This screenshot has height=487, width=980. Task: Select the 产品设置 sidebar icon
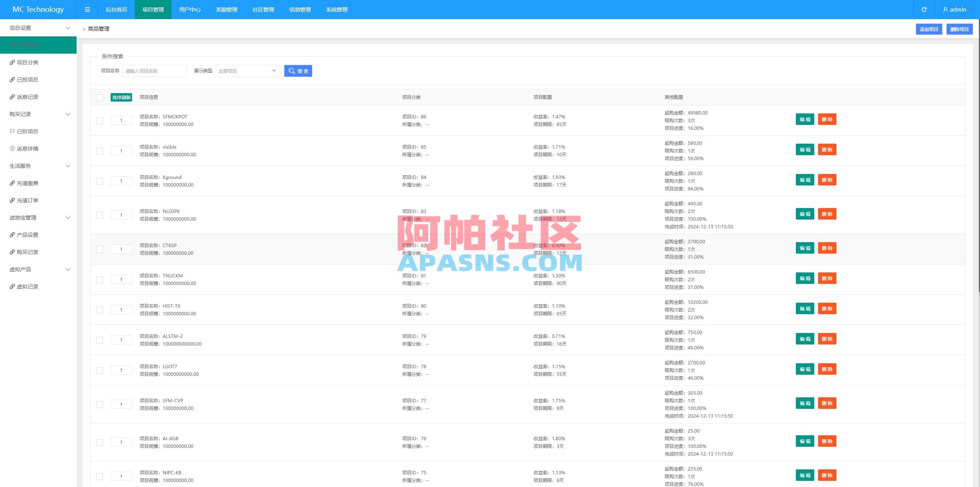pyautogui.click(x=12, y=234)
